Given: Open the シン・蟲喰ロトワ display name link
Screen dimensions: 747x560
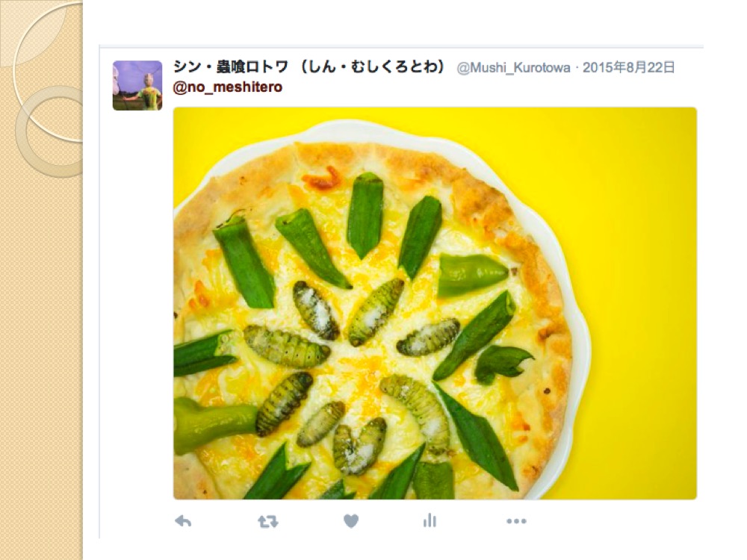Looking at the screenshot, I should pos(231,67).
